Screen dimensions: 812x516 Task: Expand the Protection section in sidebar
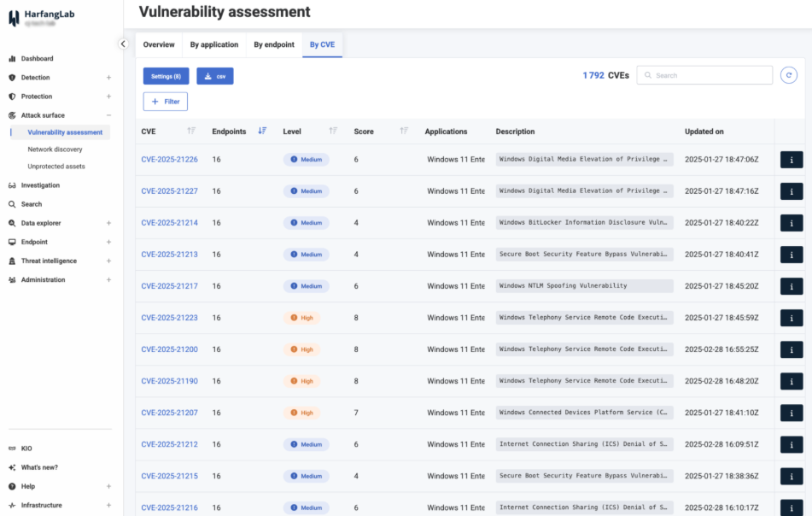[108, 97]
